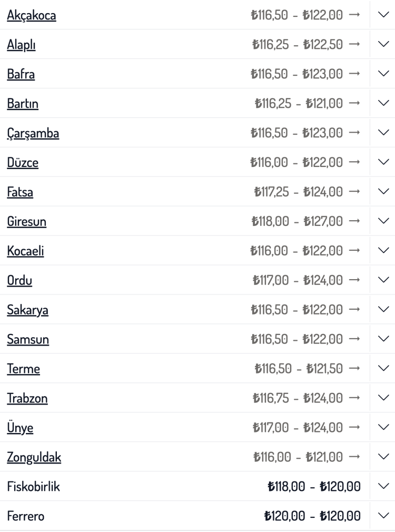This screenshot has height=532, width=395.
Task: Open the Ünye link
Action: [x=20, y=428]
